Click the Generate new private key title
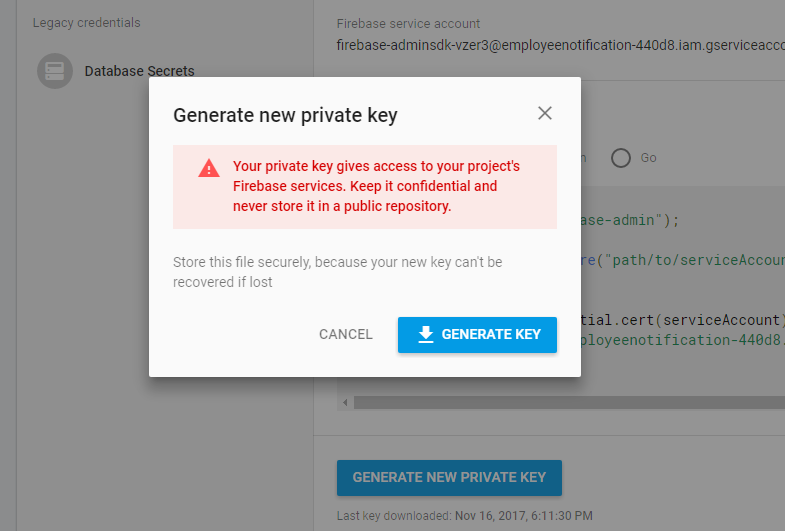Screen dimensions: 785x531 click(285, 115)
